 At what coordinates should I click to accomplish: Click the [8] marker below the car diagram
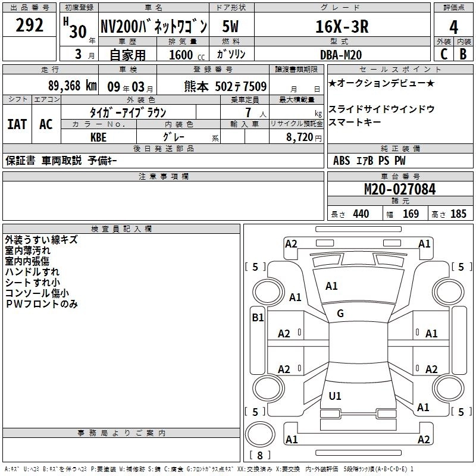coord(259,455)
